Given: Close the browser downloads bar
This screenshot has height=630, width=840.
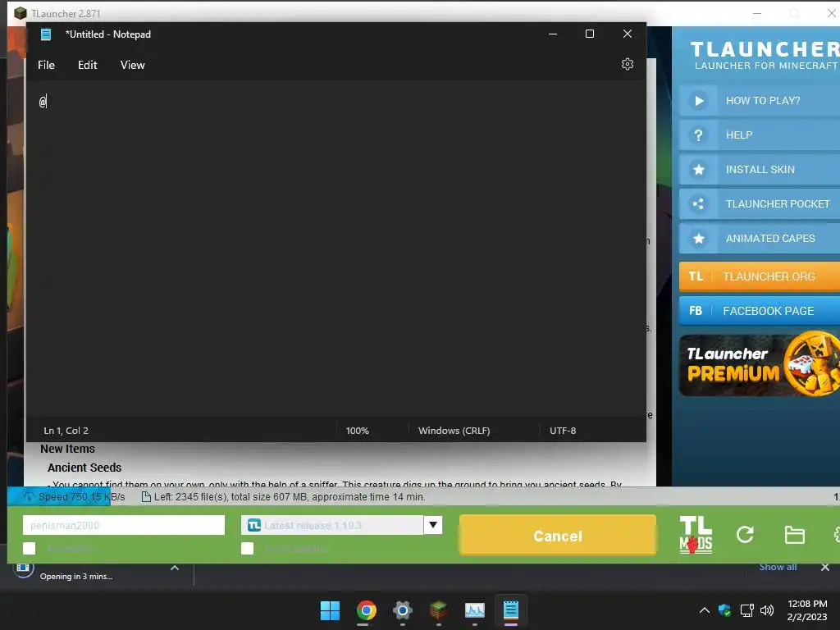Looking at the screenshot, I should click(x=825, y=567).
